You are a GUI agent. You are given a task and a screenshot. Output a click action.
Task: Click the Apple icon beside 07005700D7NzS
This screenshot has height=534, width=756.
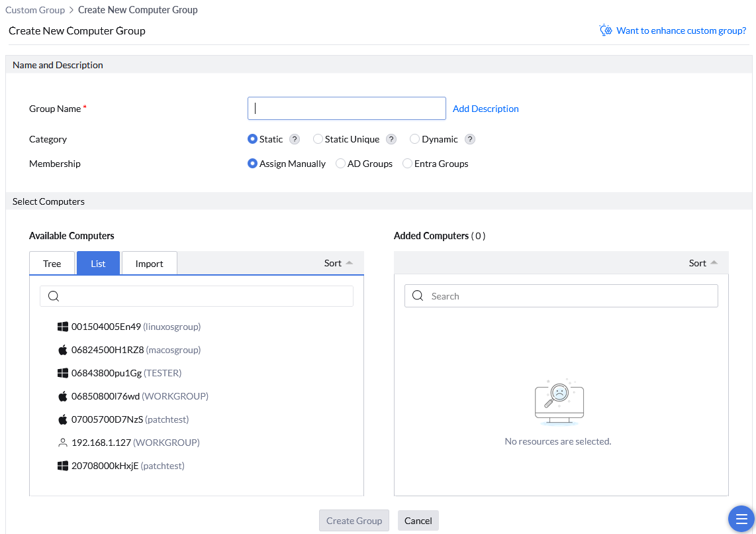pos(63,419)
